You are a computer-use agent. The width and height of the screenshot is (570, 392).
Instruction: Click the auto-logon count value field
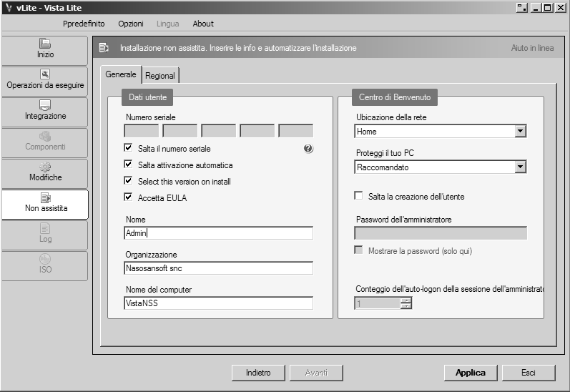click(x=378, y=303)
